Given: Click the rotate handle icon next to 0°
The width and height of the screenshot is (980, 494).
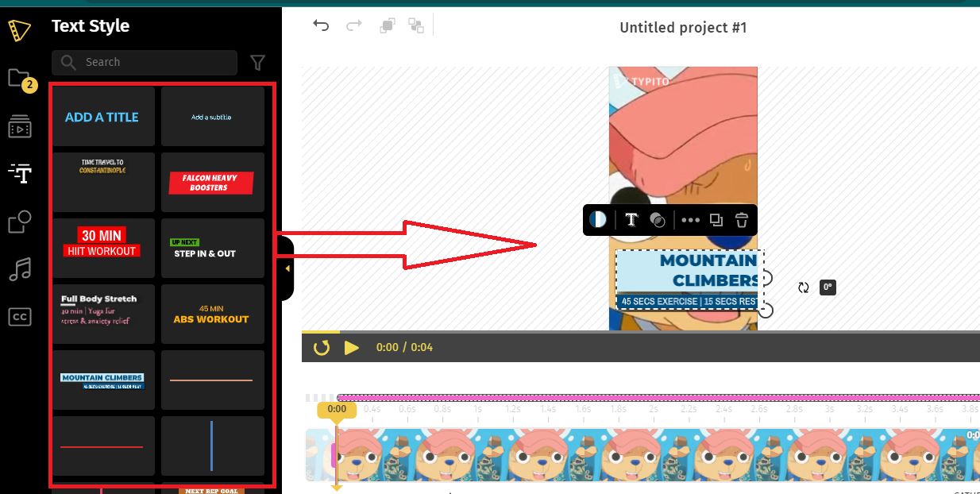Looking at the screenshot, I should [804, 288].
